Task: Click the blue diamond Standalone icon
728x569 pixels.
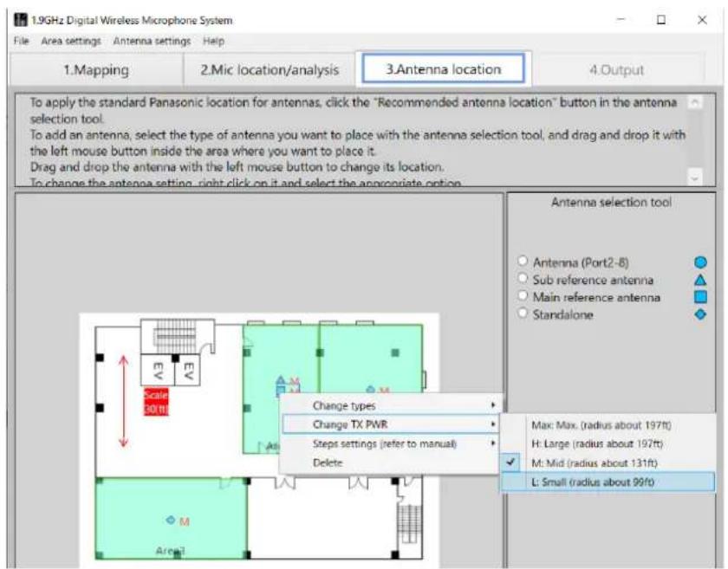Action: click(700, 314)
